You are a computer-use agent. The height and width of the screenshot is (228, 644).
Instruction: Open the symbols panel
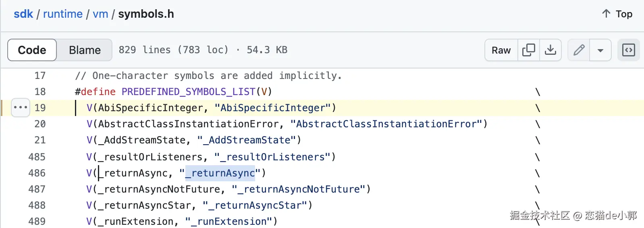point(628,50)
